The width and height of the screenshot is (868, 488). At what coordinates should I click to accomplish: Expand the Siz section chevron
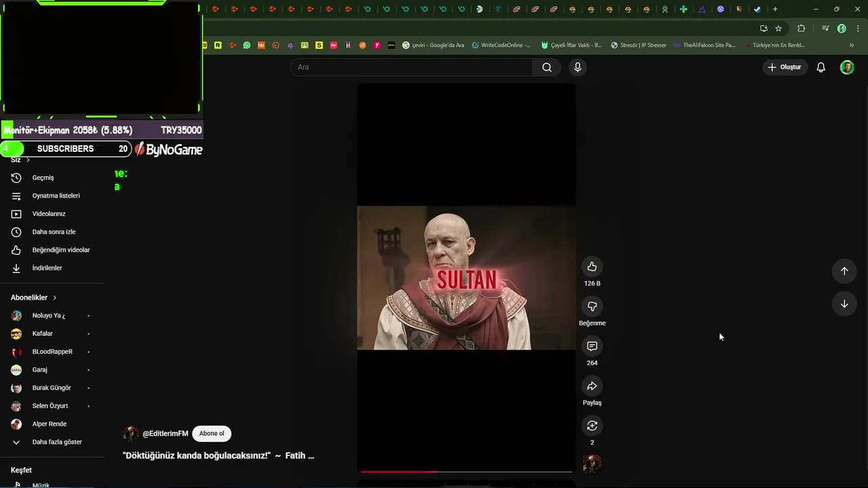click(x=28, y=160)
